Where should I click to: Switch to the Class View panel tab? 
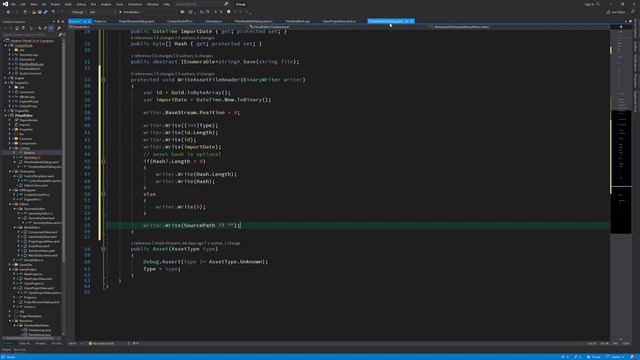pyautogui.click(x=24, y=344)
